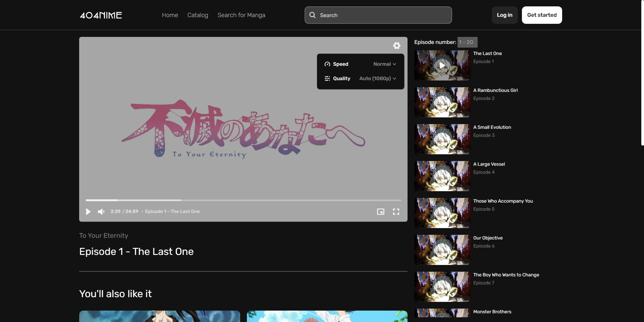This screenshot has width=644, height=322.
Task: Click the Log in button
Action: click(505, 15)
